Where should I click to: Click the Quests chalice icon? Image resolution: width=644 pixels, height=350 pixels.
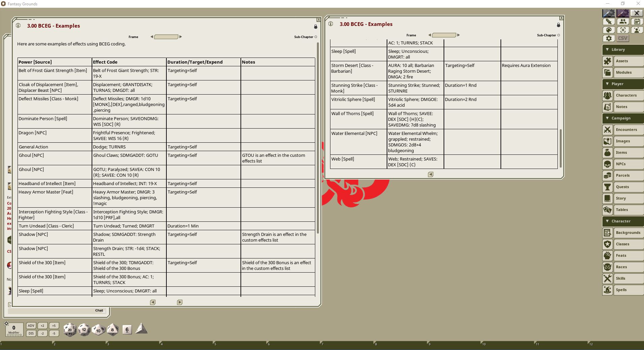(608, 187)
